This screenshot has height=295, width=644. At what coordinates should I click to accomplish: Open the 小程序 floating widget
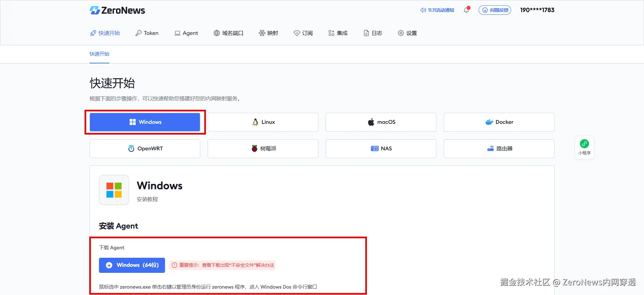point(584,147)
